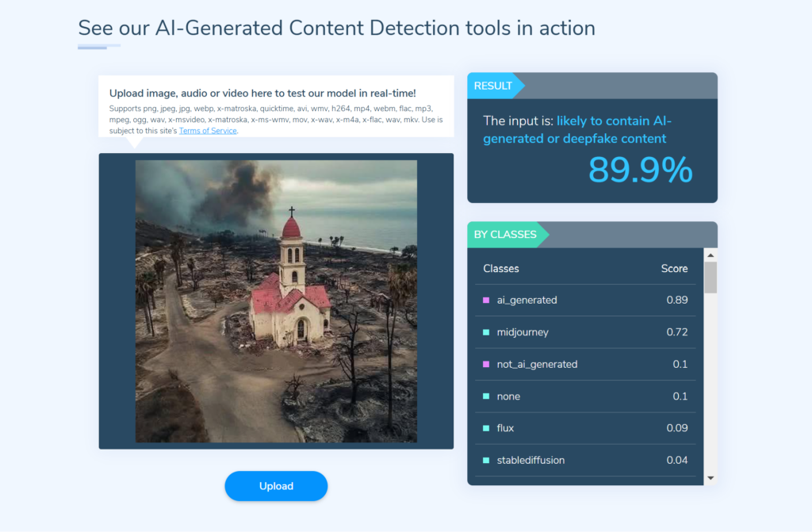
Task: Click the 'likely to contain AI-generated' result text
Action: tap(577, 129)
